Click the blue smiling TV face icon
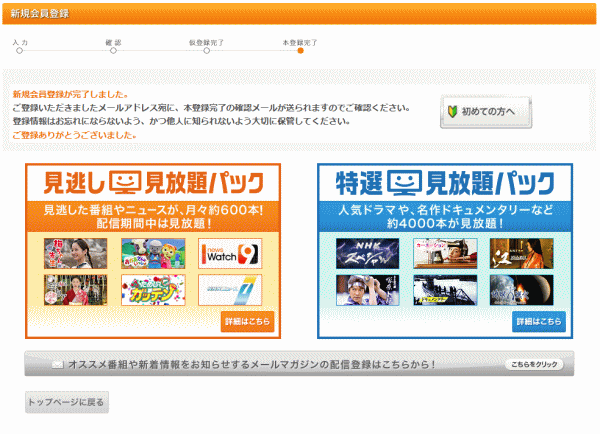Screen dimensions: 600x434 [x=405, y=183]
